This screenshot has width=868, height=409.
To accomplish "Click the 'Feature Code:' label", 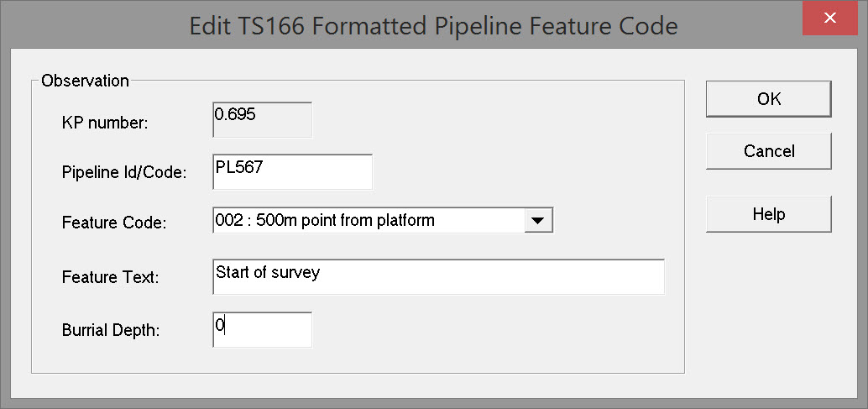I will [x=114, y=223].
